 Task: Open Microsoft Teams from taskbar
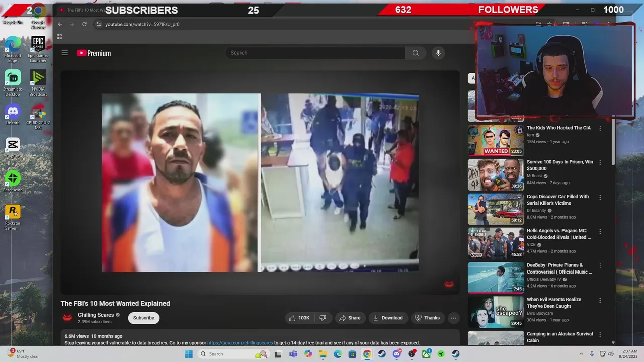pyautogui.click(x=293, y=354)
